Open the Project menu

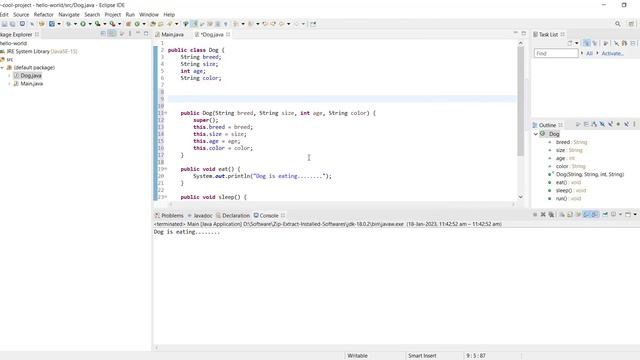pyautogui.click(x=113, y=14)
